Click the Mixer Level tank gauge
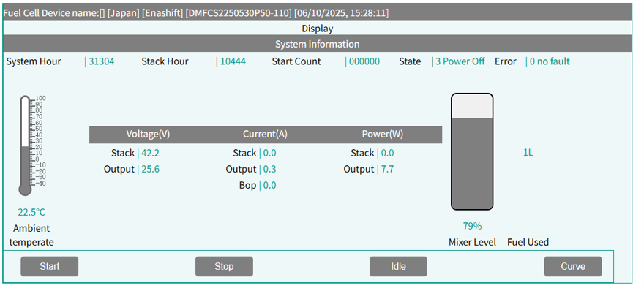 pyautogui.click(x=472, y=151)
